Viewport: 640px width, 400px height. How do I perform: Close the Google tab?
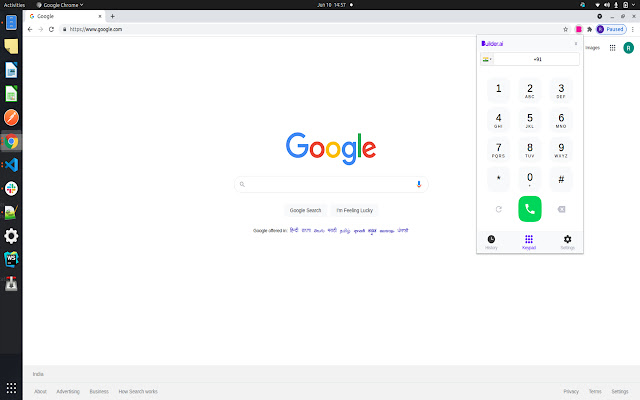pos(100,16)
